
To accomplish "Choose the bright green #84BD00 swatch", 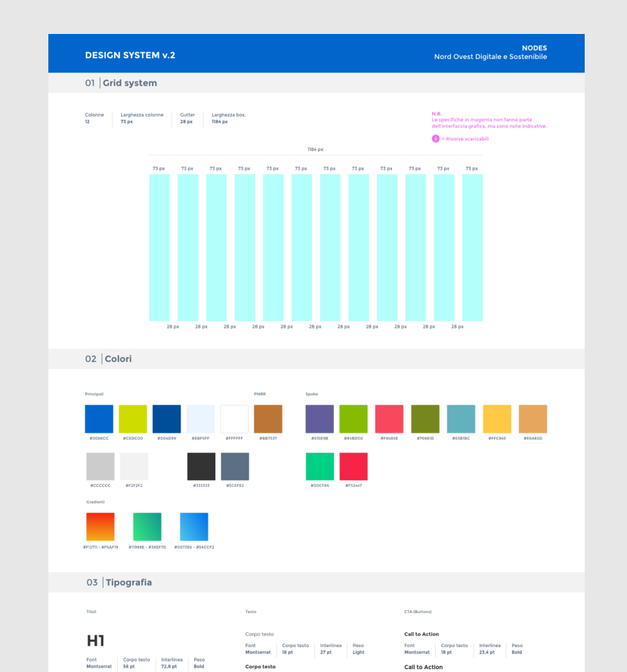I will [354, 419].
